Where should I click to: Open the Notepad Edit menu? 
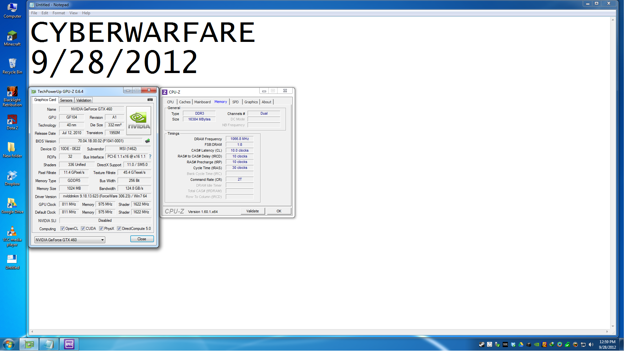click(x=45, y=13)
